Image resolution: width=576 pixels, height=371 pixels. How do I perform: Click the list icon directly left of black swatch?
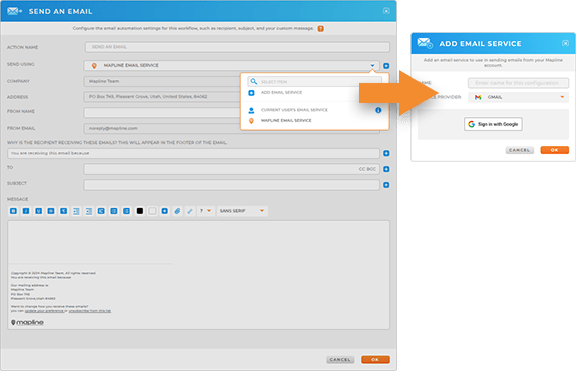coord(126,211)
